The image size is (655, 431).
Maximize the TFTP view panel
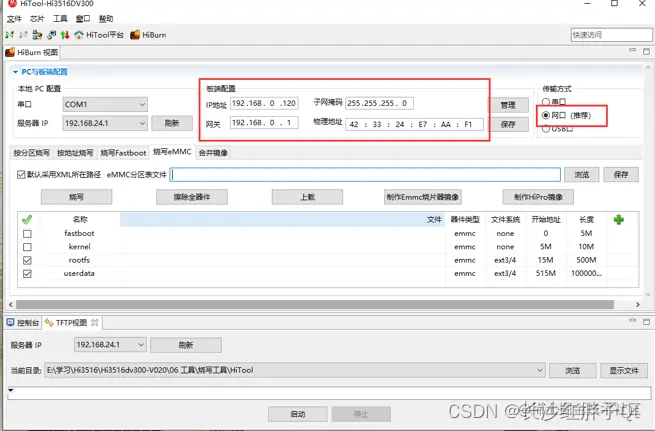click(x=646, y=322)
